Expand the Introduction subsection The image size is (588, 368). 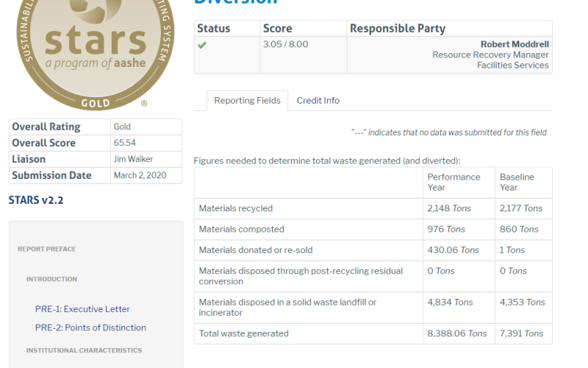[x=51, y=279]
